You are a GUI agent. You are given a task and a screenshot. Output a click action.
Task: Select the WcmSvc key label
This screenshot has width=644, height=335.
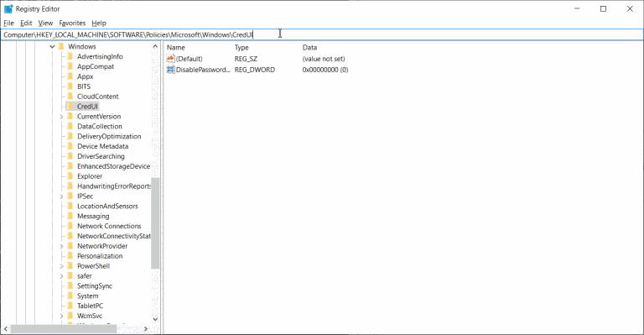click(x=90, y=316)
